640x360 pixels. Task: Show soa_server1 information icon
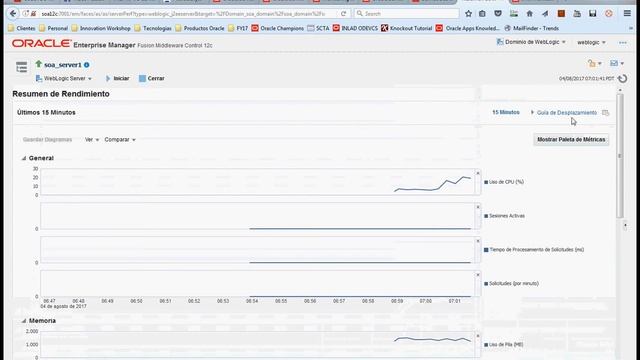(87, 65)
